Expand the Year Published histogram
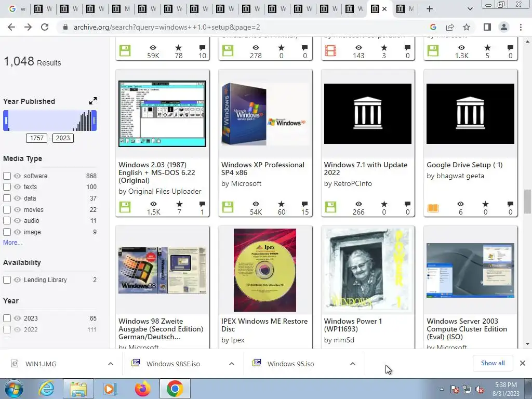The image size is (532, 399). 92,101
